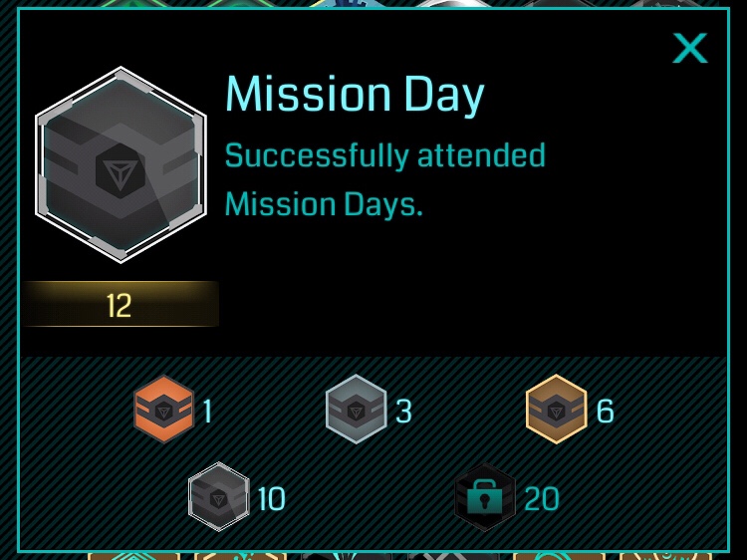Click the number 3 beside silver badge

[x=403, y=411]
